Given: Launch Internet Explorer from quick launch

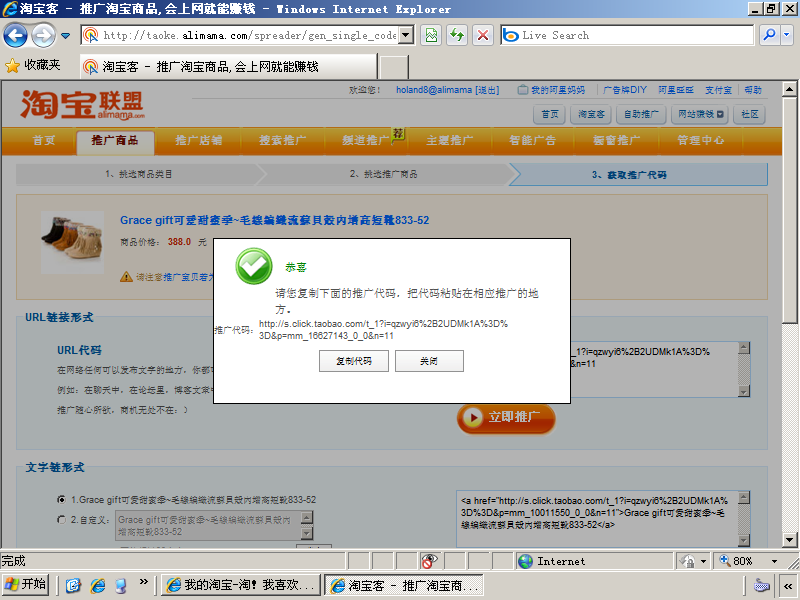Looking at the screenshot, I should click(x=97, y=585).
